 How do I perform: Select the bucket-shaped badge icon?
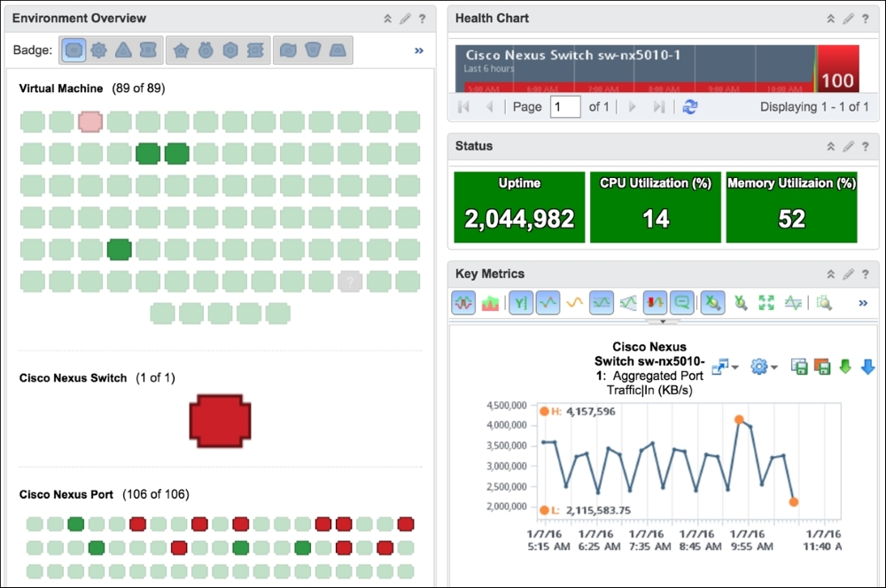tap(313, 50)
